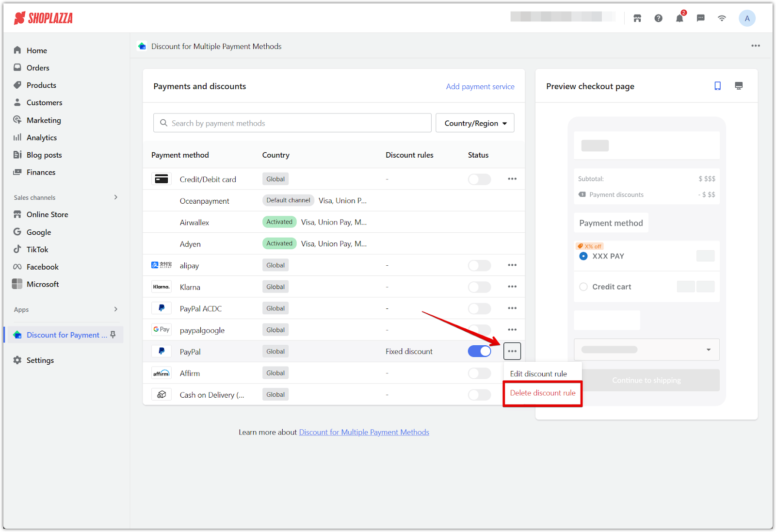Open the chat messages icon
The image size is (776, 532).
[701, 18]
